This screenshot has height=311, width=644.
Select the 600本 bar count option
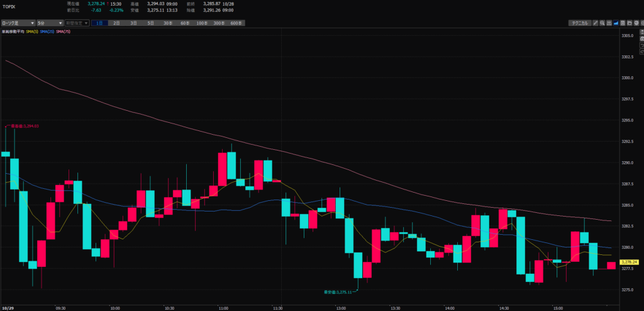[x=236, y=23]
